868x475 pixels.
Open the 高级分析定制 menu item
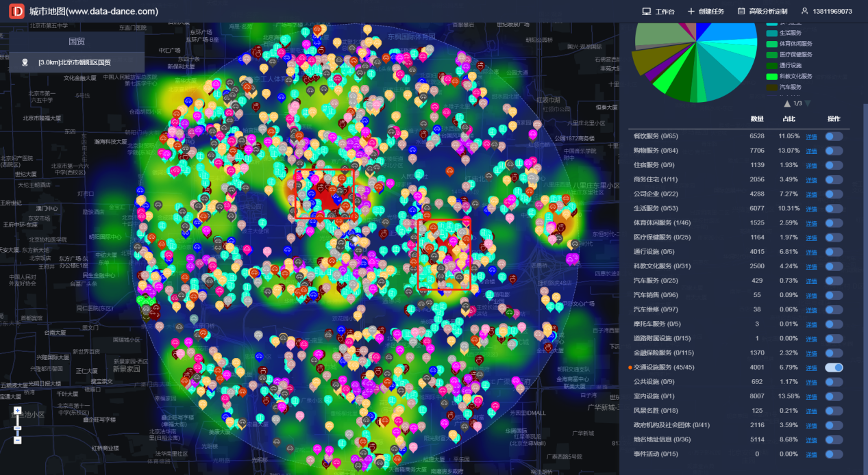pyautogui.click(x=768, y=12)
